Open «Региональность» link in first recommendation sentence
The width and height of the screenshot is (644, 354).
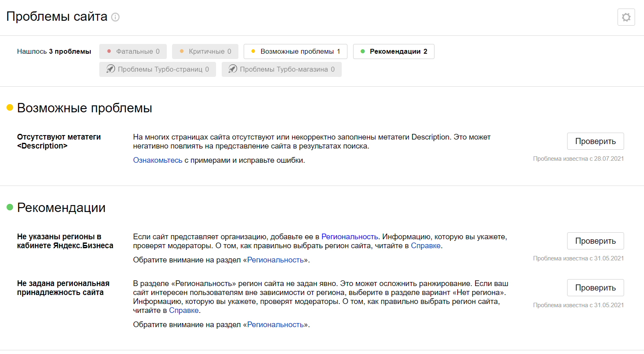(349, 237)
